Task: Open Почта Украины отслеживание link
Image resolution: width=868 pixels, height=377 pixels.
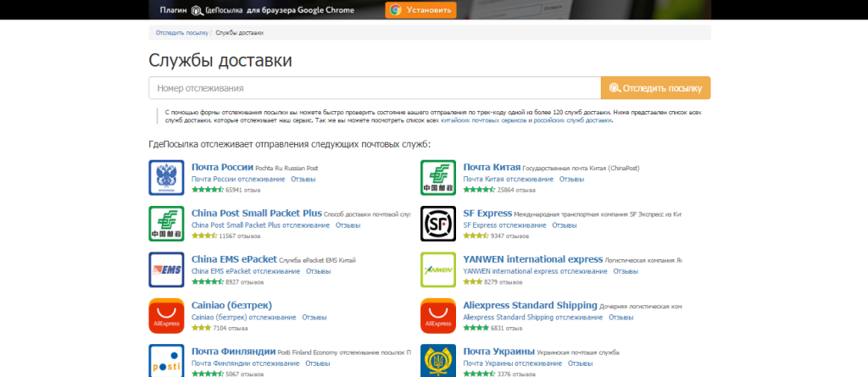Action: (513, 363)
